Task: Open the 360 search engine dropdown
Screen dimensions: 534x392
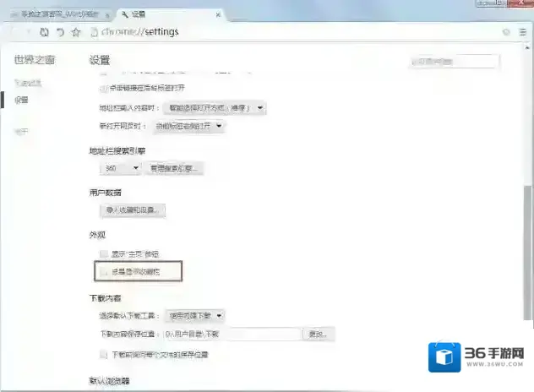Action: 121,168
